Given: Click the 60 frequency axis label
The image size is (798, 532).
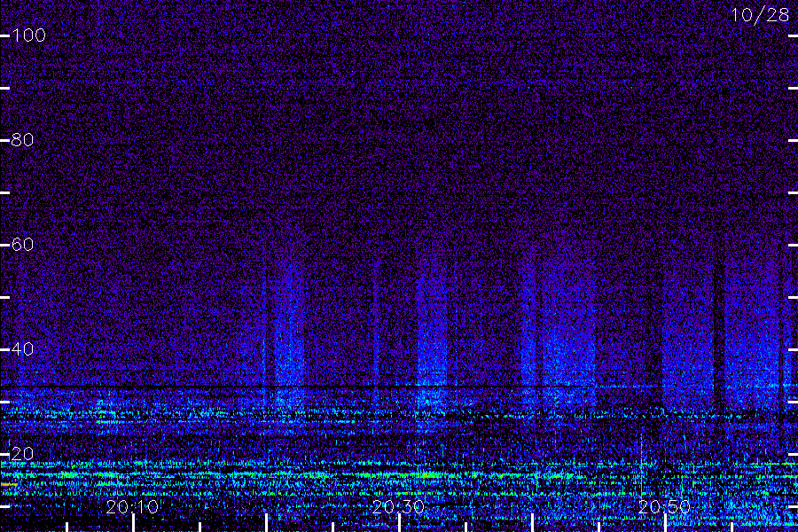Looking at the screenshot, I should pos(22,245).
